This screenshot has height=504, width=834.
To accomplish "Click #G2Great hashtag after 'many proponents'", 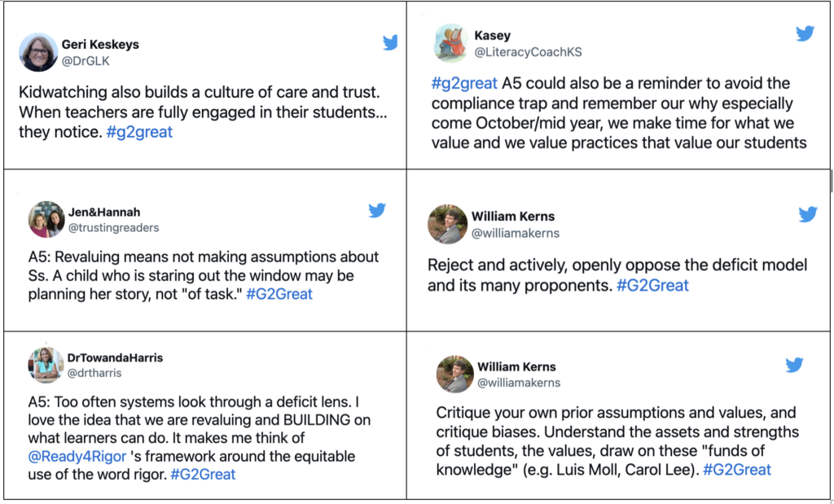I will [652, 286].
